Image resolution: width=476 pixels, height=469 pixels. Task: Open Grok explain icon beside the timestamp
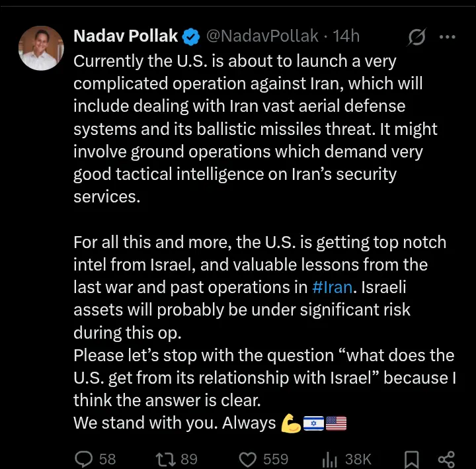(x=416, y=37)
